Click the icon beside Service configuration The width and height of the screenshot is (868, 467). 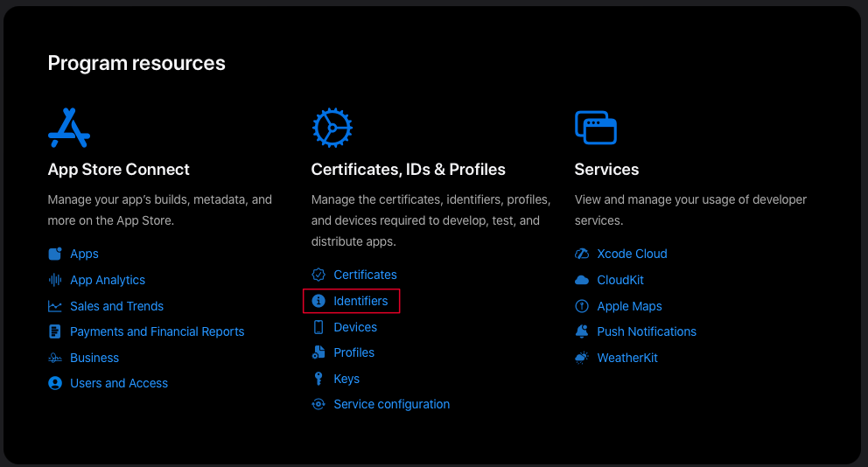[318, 405]
